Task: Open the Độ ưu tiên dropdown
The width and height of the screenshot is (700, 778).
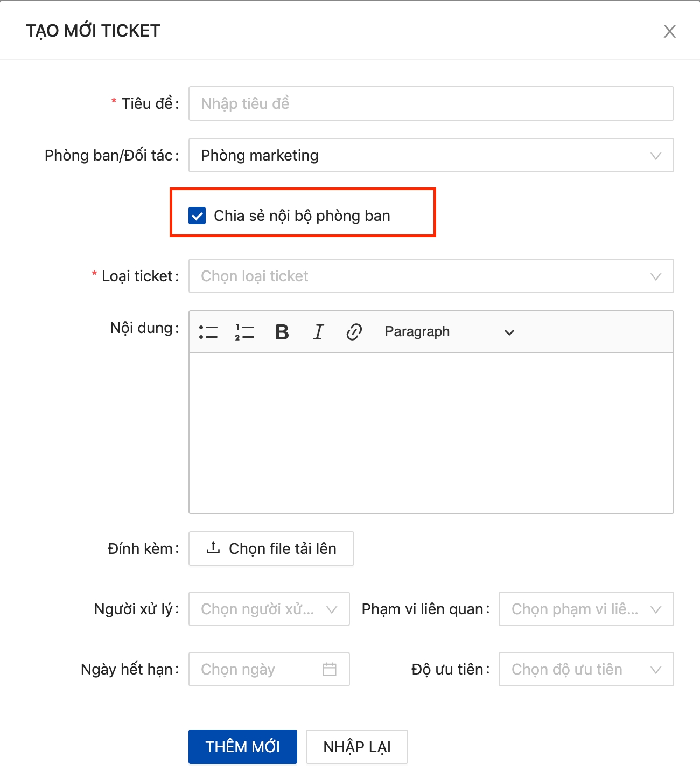Action: (x=586, y=669)
